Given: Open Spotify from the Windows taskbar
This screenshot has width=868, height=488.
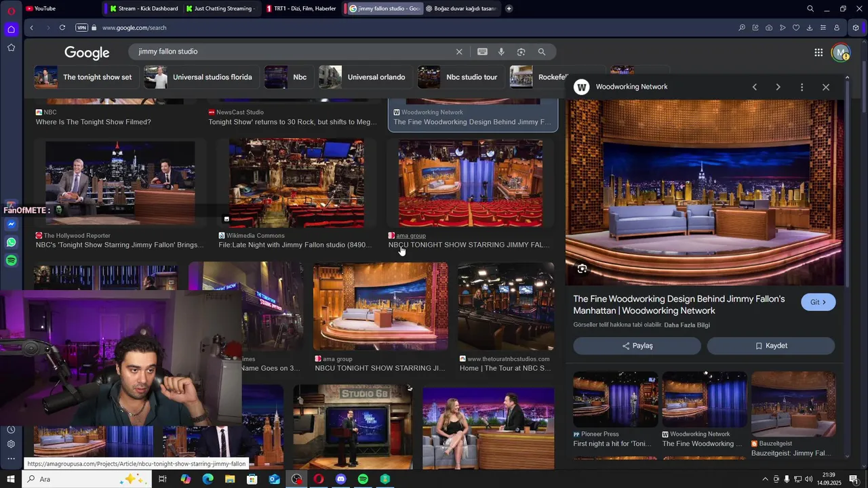Looking at the screenshot, I should [363, 479].
